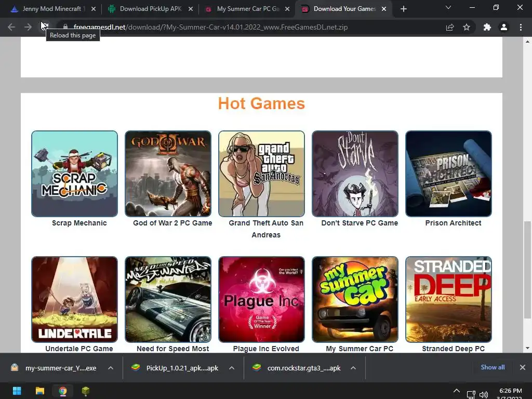Show all downloads

coord(493,367)
